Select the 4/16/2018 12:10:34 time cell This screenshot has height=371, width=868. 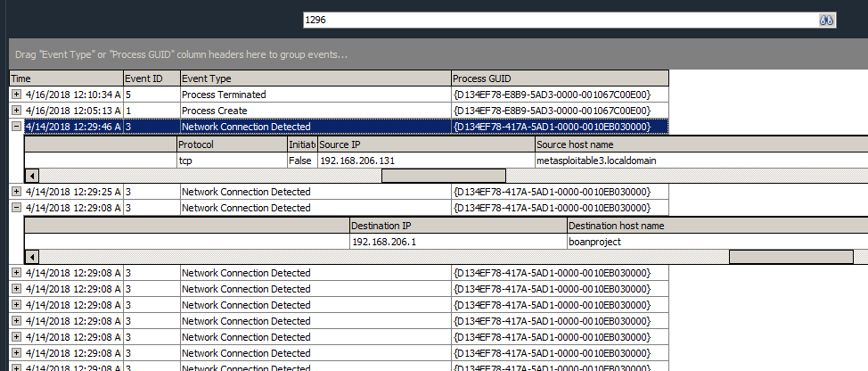click(x=73, y=95)
